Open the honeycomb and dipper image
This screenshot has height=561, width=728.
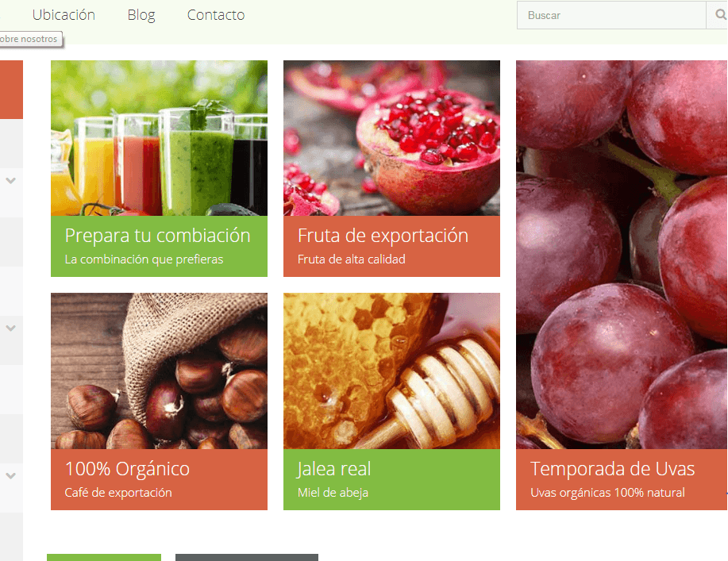pyautogui.click(x=392, y=371)
